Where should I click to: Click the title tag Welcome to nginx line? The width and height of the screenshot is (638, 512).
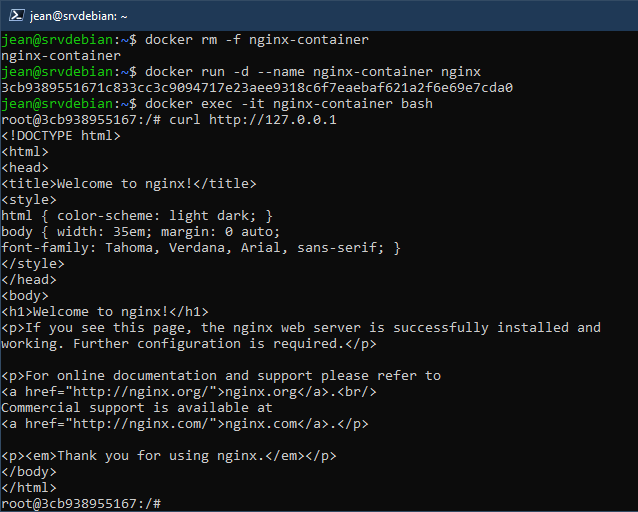129,184
